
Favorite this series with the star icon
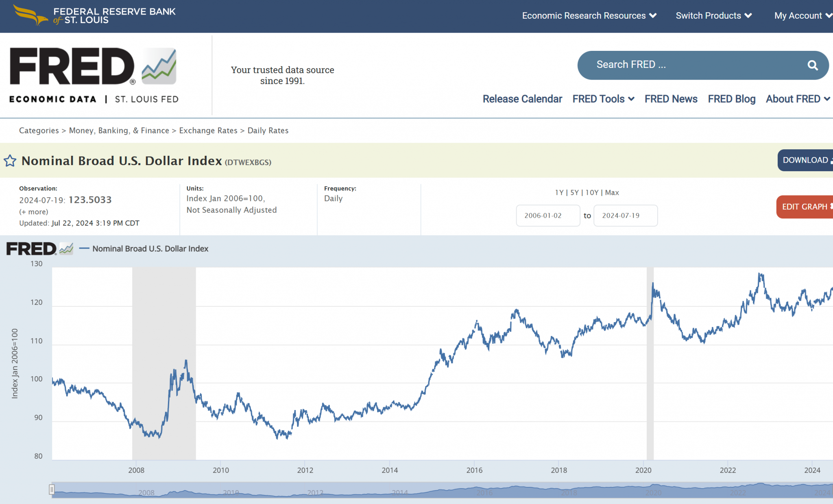(x=10, y=161)
